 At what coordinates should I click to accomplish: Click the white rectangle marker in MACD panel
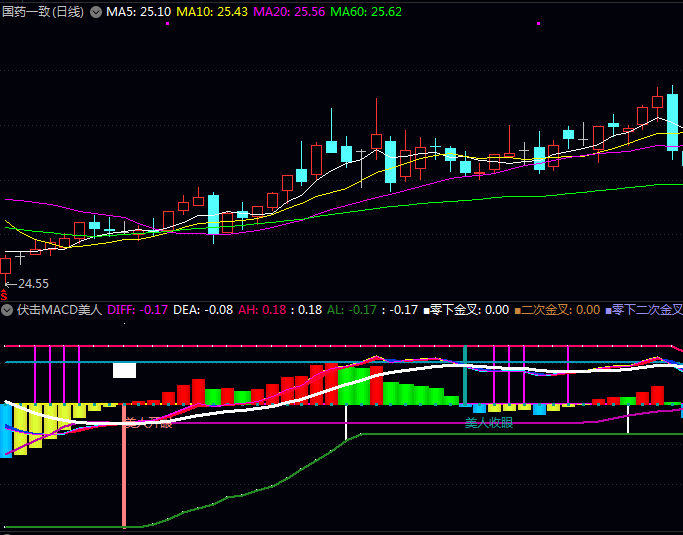coord(124,370)
